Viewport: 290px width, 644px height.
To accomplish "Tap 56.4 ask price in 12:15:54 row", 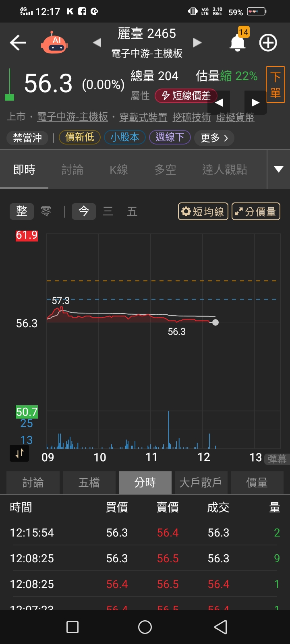I will coord(168,533).
